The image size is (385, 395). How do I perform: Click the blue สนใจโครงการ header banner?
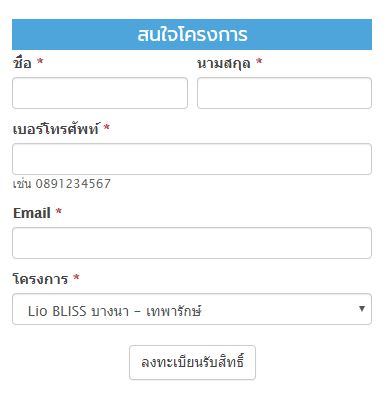192,34
